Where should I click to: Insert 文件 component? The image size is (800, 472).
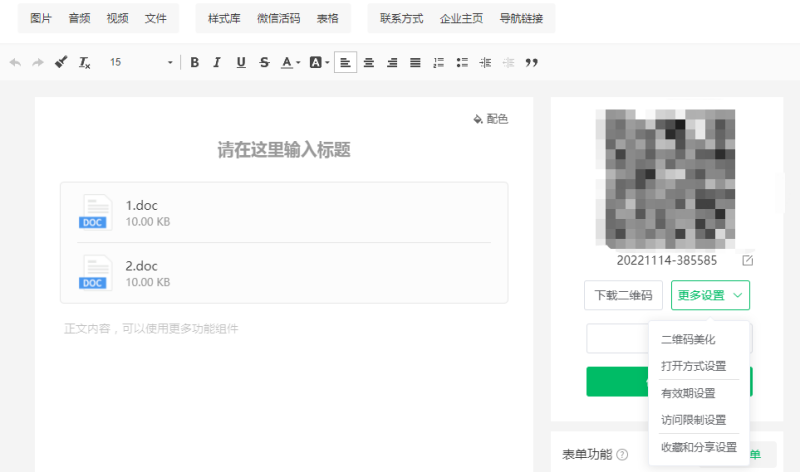(156, 18)
